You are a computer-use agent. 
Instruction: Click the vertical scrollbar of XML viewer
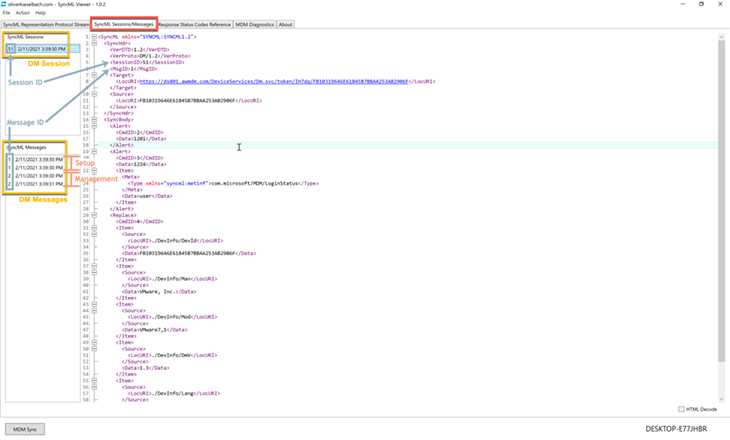pos(721,200)
